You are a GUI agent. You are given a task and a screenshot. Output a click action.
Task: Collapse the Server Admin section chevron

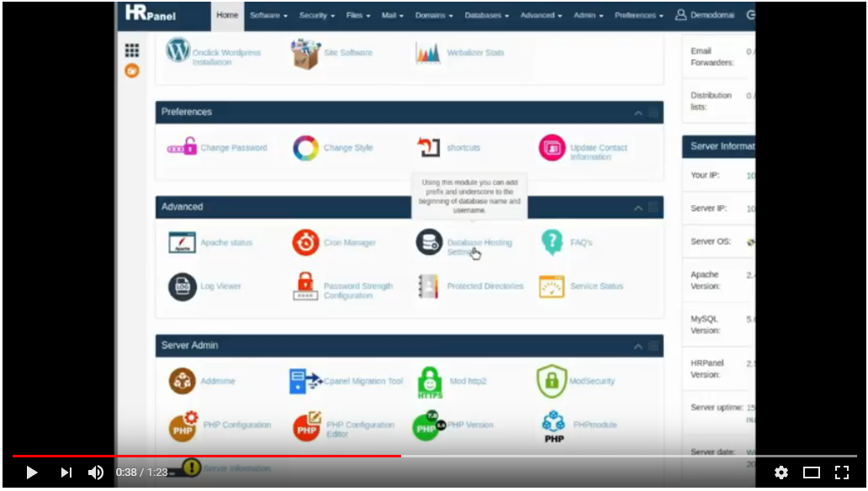(x=638, y=346)
